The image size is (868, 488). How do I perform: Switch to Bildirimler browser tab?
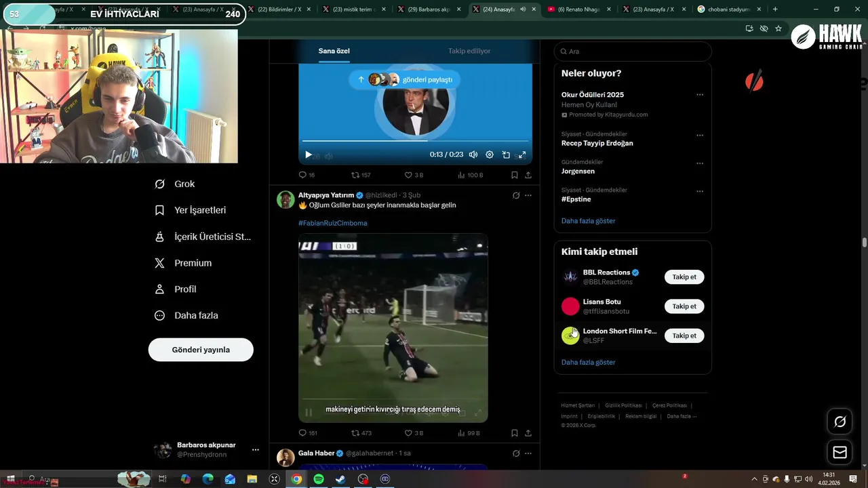tap(279, 9)
